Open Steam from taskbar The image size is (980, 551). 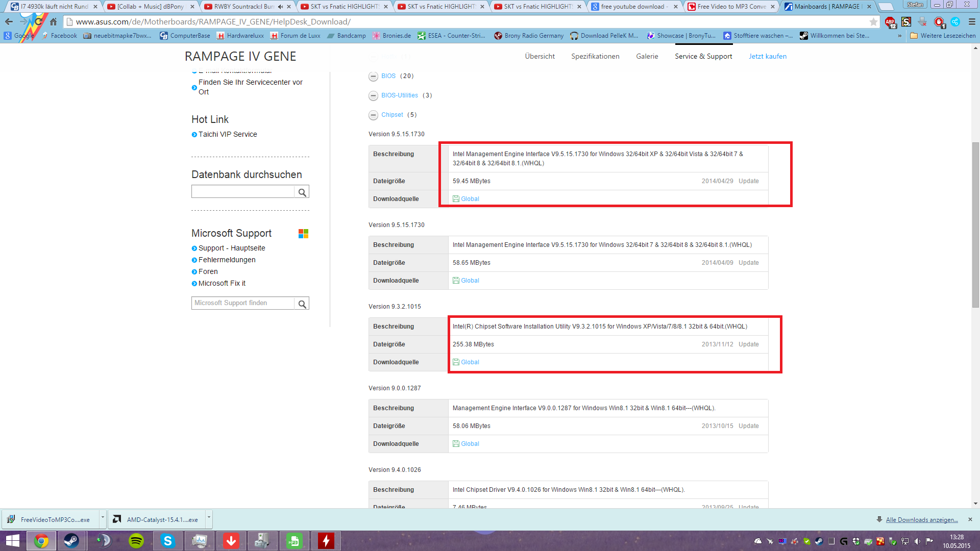(x=71, y=541)
